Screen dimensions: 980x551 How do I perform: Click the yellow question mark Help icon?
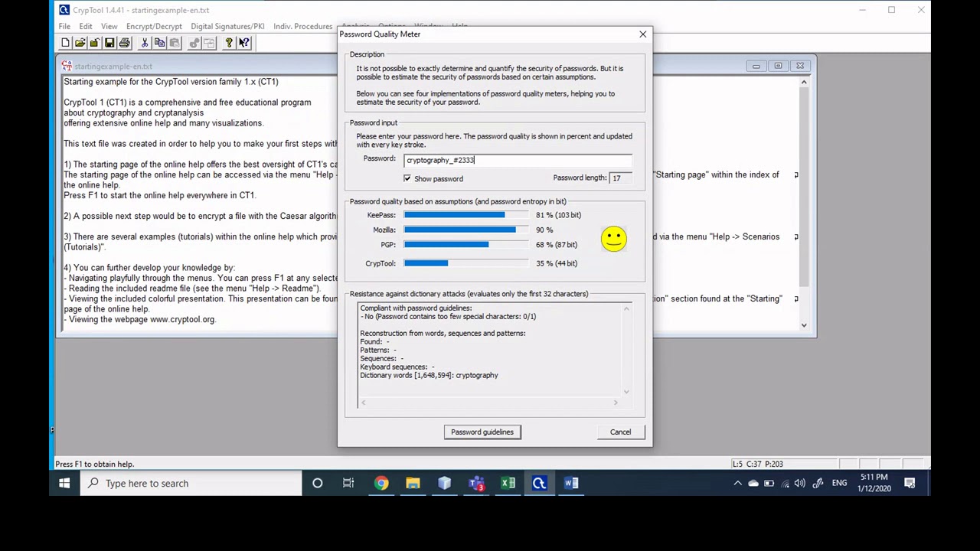tap(228, 43)
